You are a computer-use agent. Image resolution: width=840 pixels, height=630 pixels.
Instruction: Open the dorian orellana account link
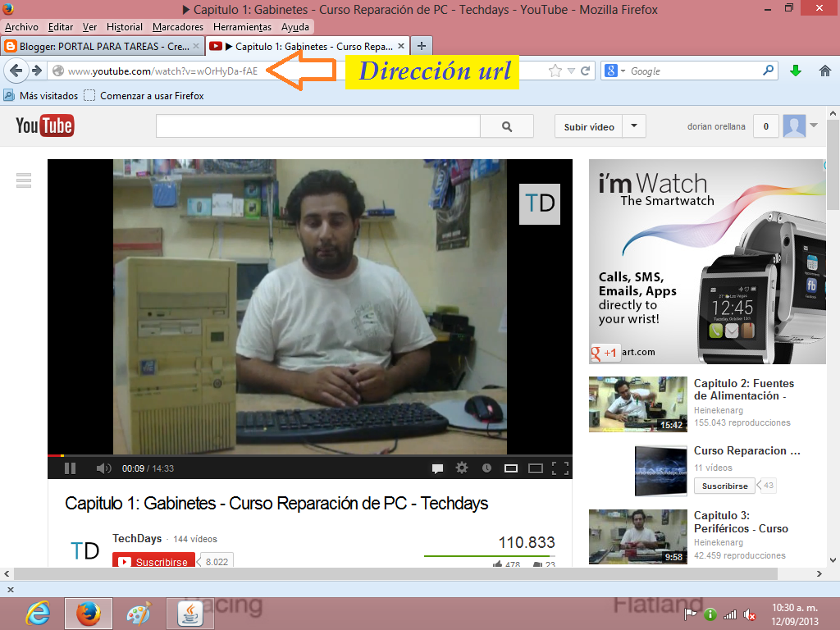click(716, 126)
